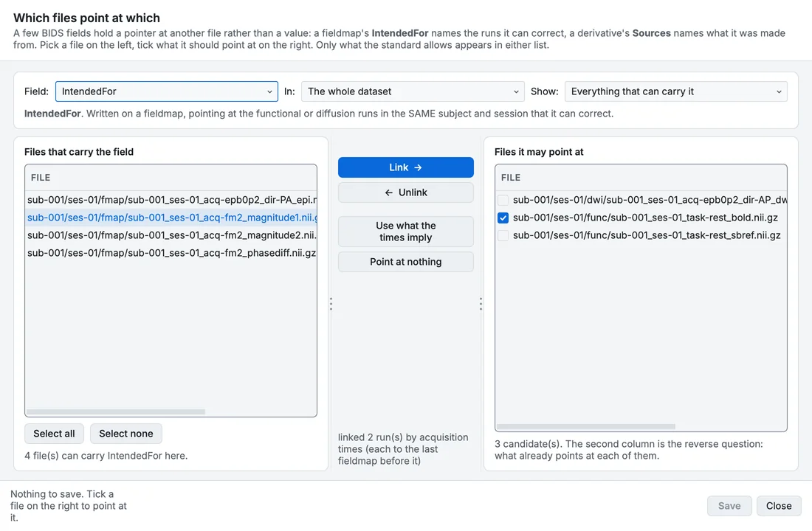Image resolution: width=812 pixels, height=531 pixels.
Task: Untick the task-rest_bold.nii.gz checkbox
Action: point(503,218)
